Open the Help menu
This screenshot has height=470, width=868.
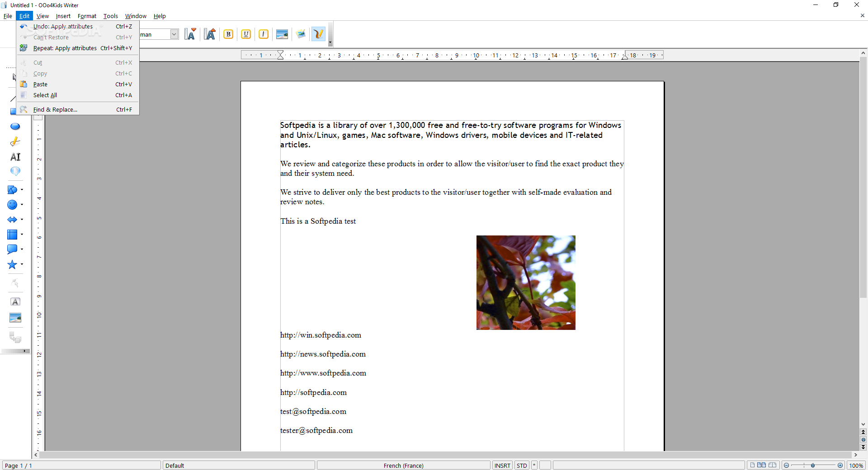tap(160, 16)
